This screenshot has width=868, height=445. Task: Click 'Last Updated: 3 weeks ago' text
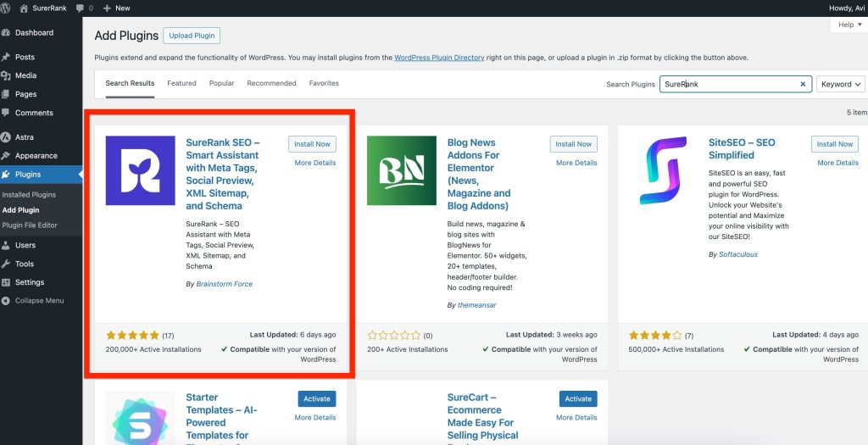tap(551, 335)
